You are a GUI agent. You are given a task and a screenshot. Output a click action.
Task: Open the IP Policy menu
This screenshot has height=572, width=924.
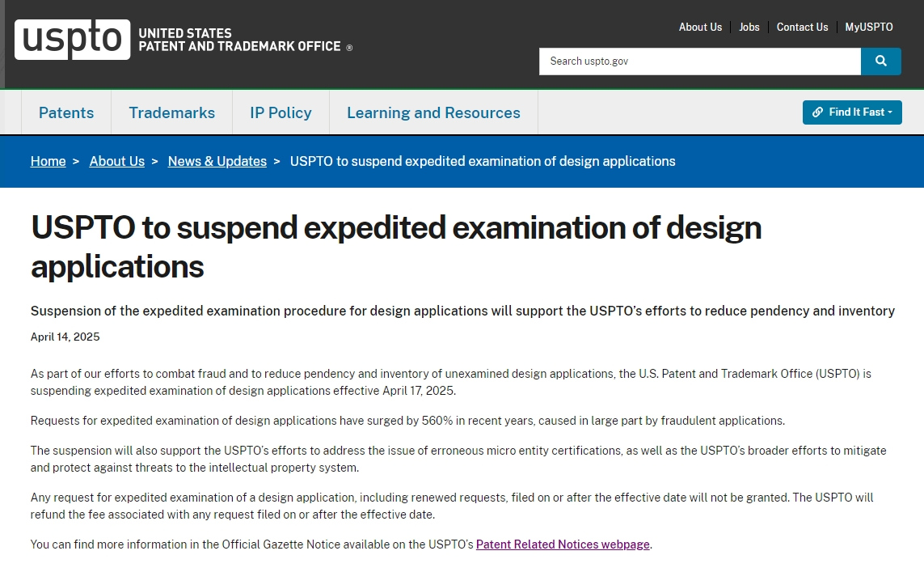(281, 112)
